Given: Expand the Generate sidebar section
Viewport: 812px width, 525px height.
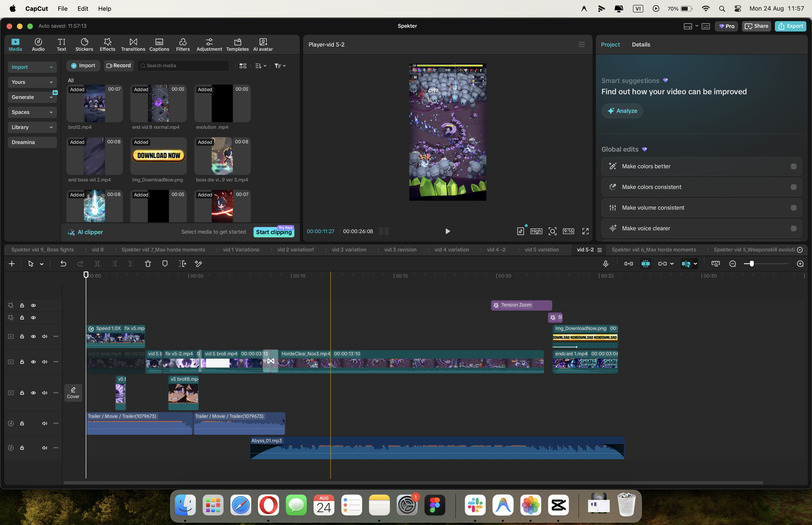Looking at the screenshot, I should pos(32,97).
